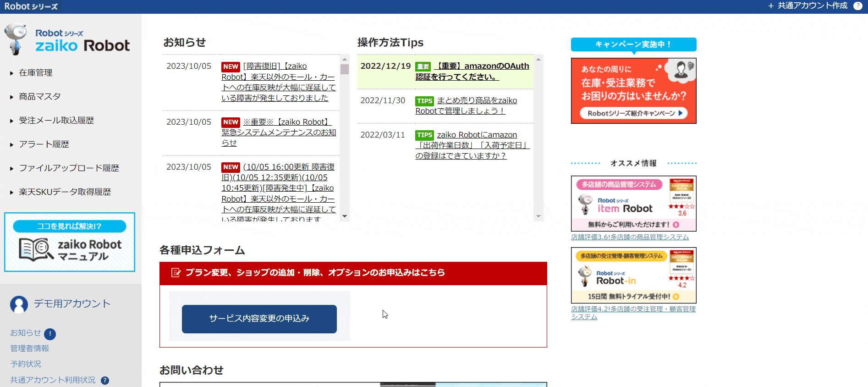The width and height of the screenshot is (868, 387).
Task: Click the zaiko Robot マニュアル banner
Action: click(x=70, y=242)
